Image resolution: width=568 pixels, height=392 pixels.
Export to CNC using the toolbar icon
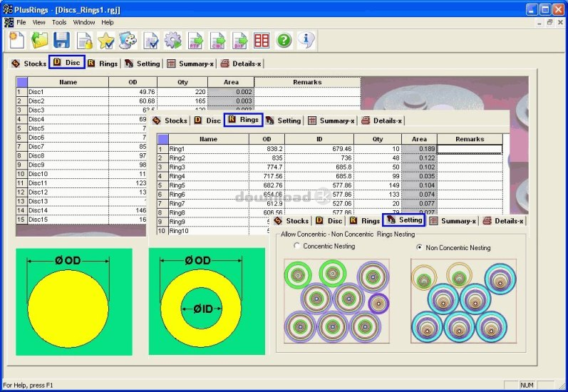click(217, 40)
